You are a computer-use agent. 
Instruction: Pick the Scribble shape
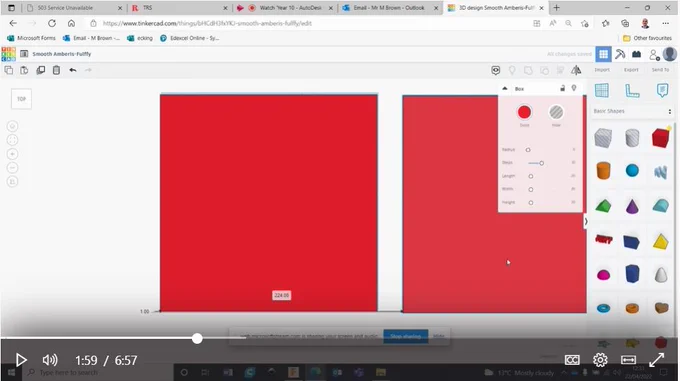coord(660,172)
